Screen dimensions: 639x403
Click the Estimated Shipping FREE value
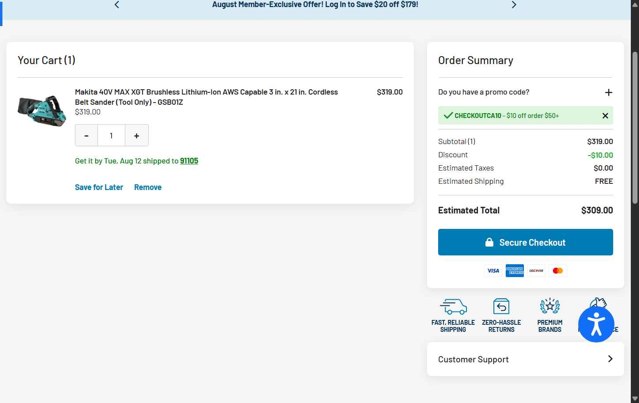point(604,181)
